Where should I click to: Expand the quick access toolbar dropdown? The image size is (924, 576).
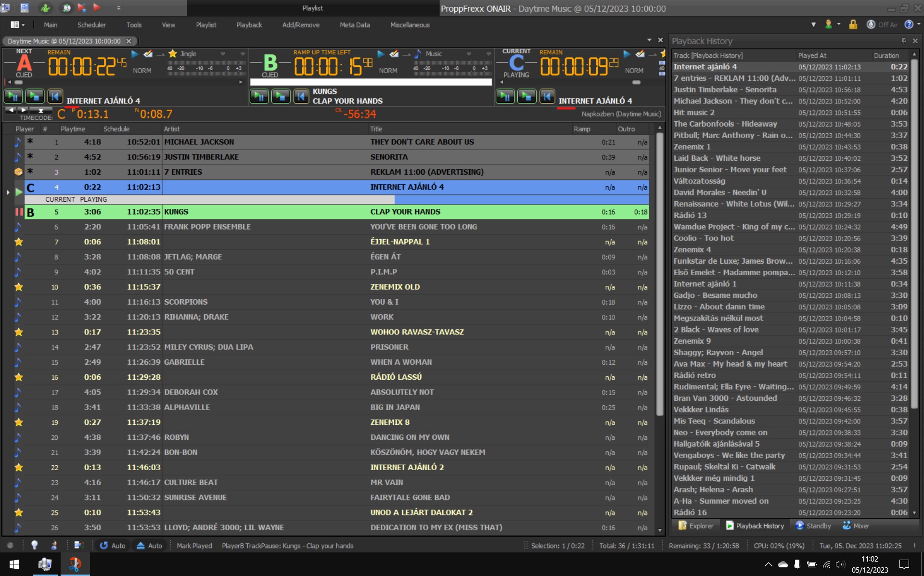[118, 8]
